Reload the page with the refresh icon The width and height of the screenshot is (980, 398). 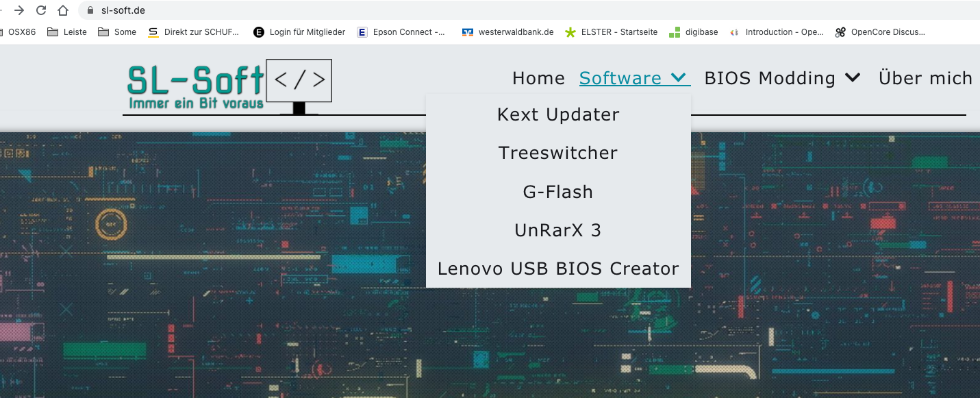pos(41,10)
